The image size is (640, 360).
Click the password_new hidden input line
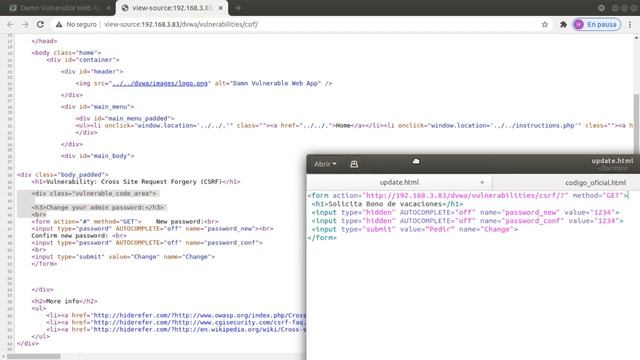click(465, 212)
